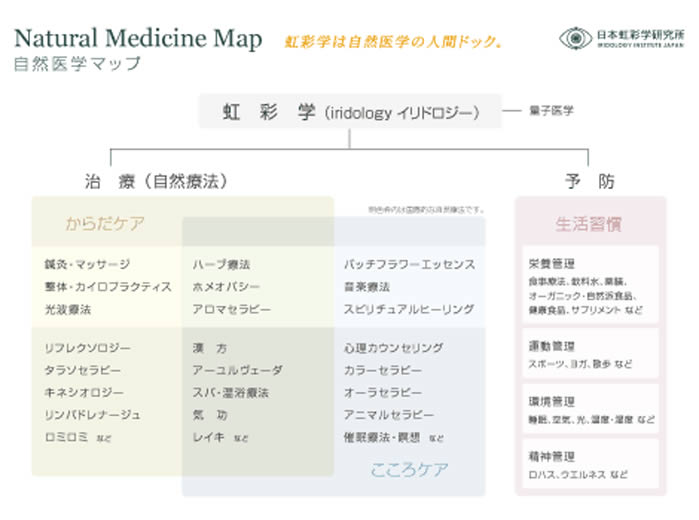The image size is (699, 520).
Task: Open the 生活習慣 panel header
Action: [590, 224]
